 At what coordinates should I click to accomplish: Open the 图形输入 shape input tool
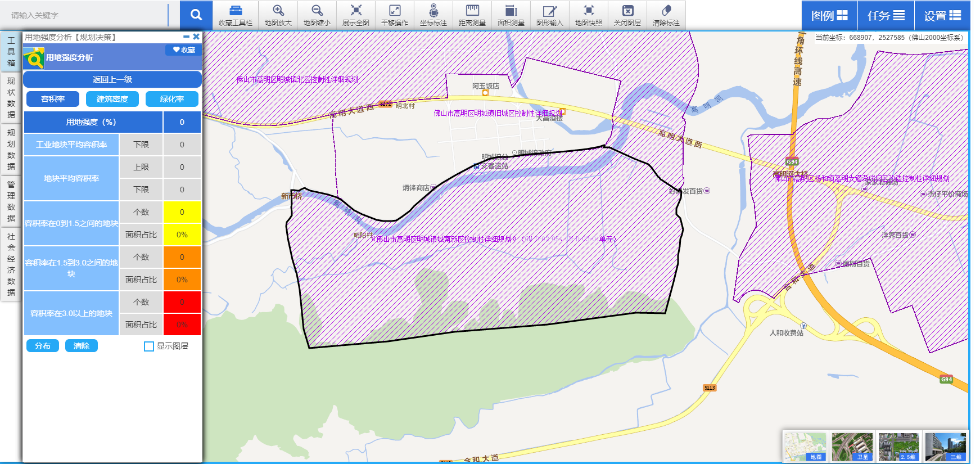click(549, 15)
